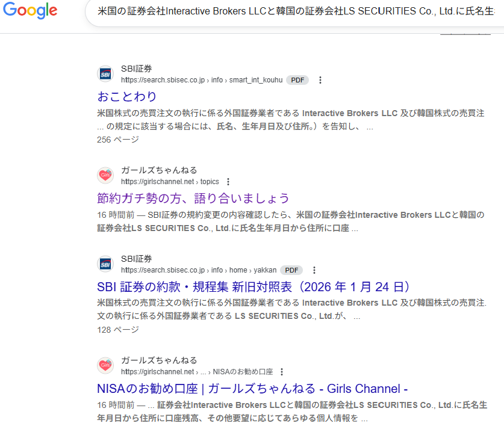
Task: Open the NISAのお勧め口座 result link
Action: 252,389
